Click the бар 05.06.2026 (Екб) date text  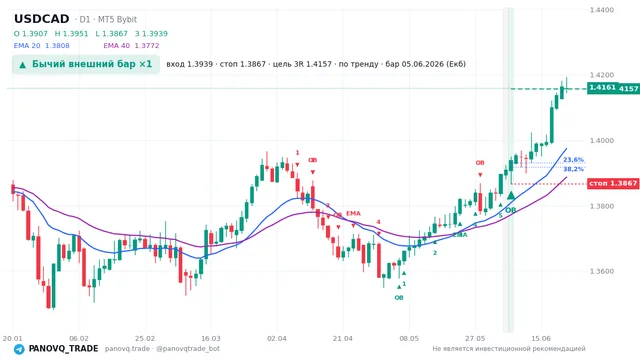[426, 64]
